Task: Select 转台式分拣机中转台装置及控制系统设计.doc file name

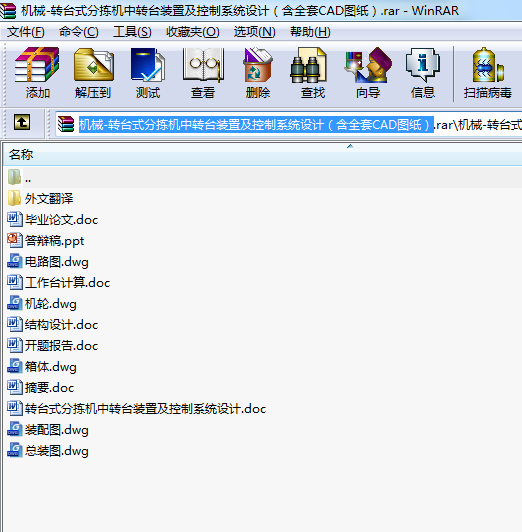Action: (x=146, y=409)
